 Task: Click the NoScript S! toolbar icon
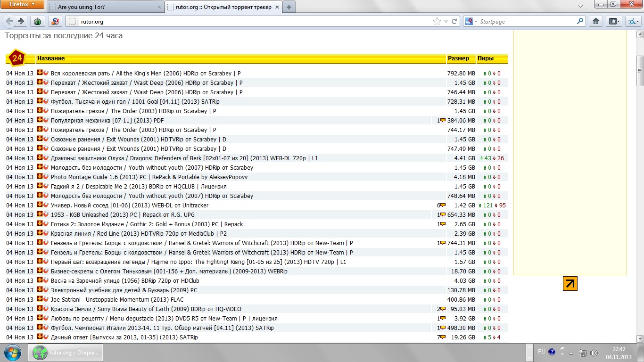[56, 21]
